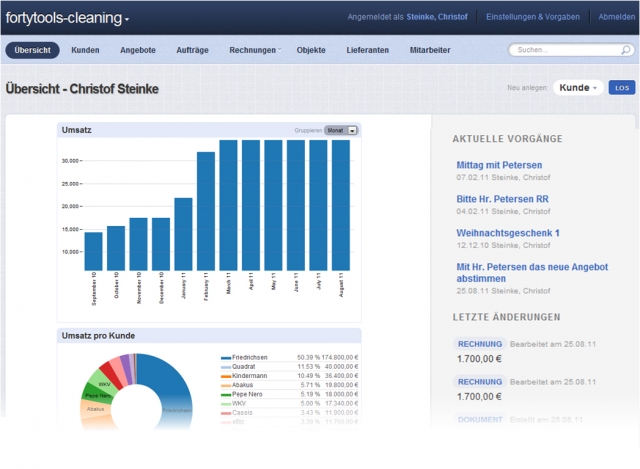Click the 174.800,00 € amount
640x469 pixels.
(x=340, y=357)
